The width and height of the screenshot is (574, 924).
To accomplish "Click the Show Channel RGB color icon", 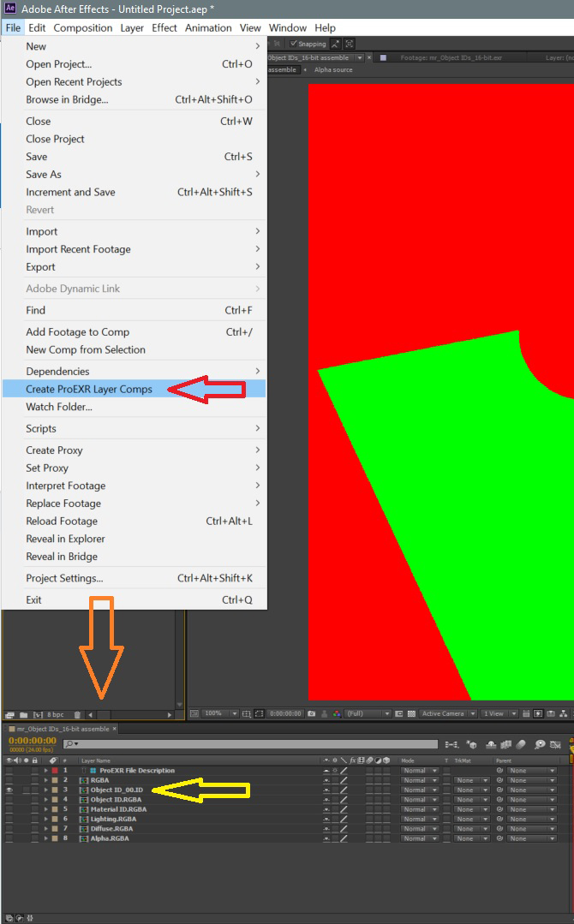I will 337,713.
